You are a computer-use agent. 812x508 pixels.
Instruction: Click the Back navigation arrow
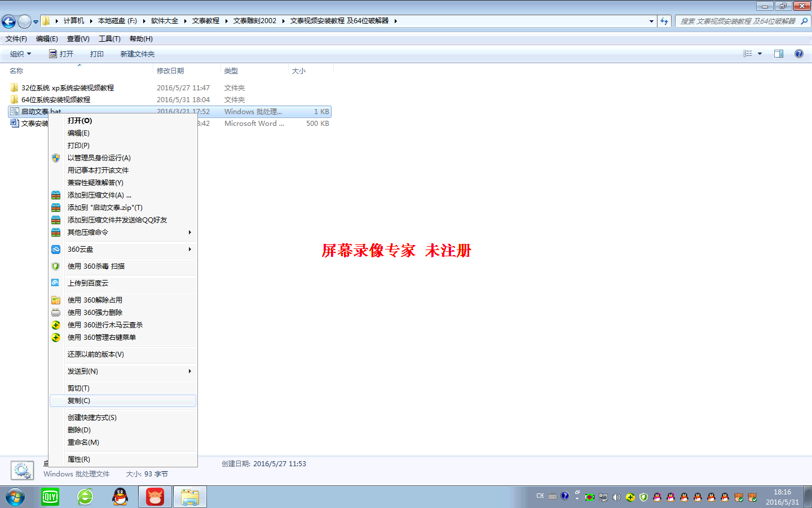point(8,21)
